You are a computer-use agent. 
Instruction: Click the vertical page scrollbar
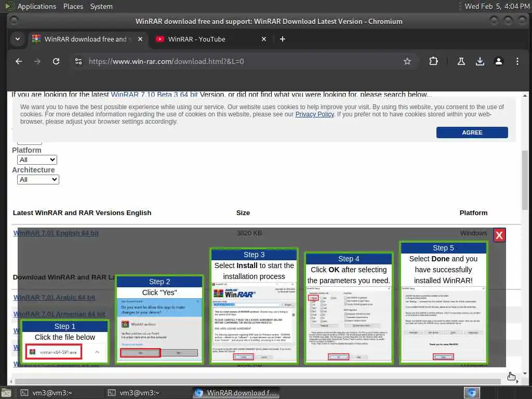(525, 180)
